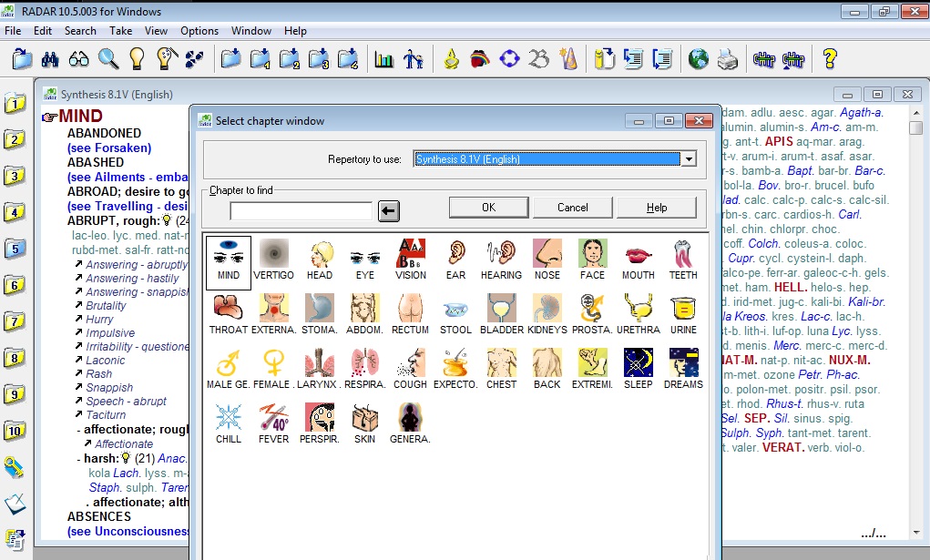Image resolution: width=930 pixels, height=560 pixels.
Task: Open the Options menu
Action: tap(199, 31)
